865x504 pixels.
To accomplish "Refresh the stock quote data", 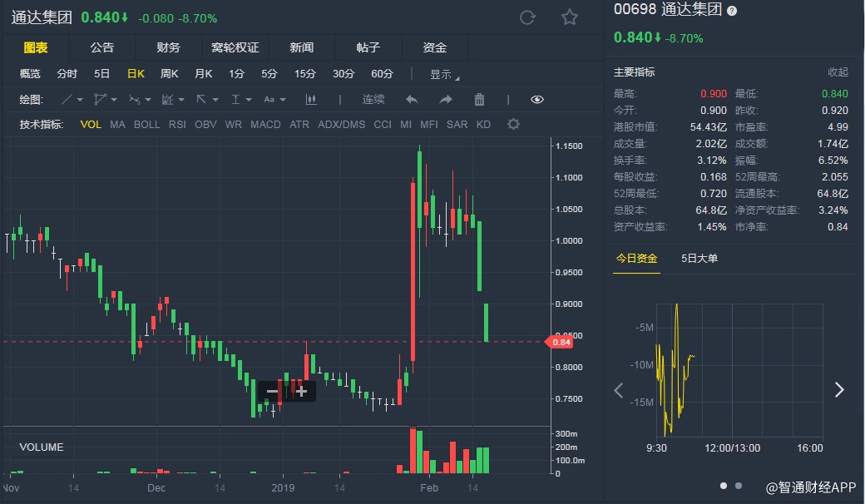I will (x=527, y=17).
